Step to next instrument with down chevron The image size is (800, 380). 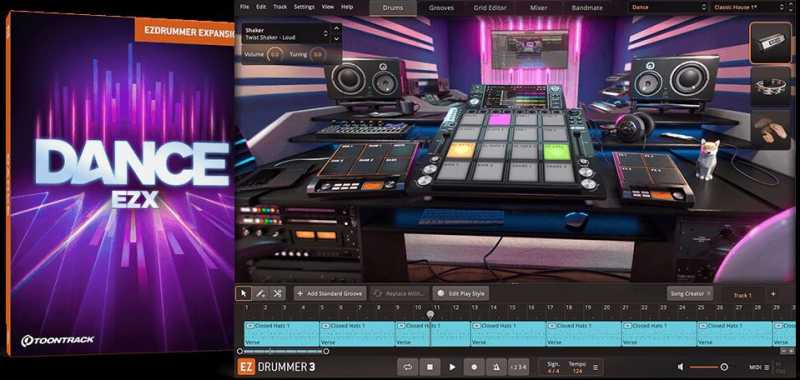(336, 39)
